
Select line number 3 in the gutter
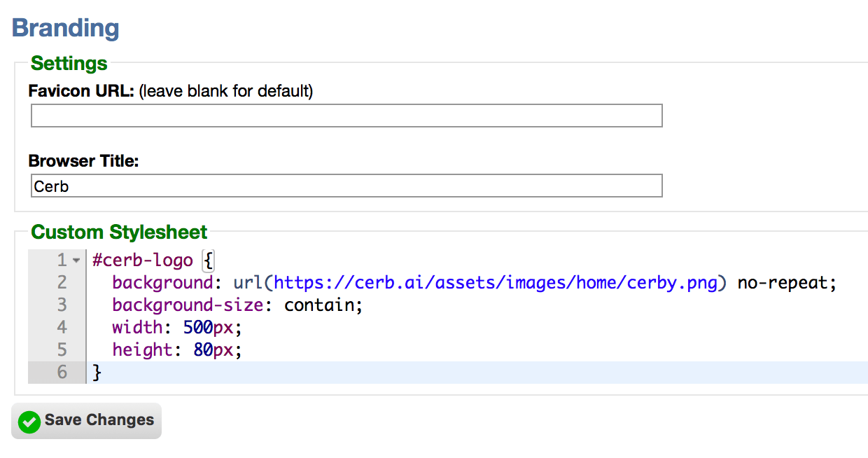point(62,305)
